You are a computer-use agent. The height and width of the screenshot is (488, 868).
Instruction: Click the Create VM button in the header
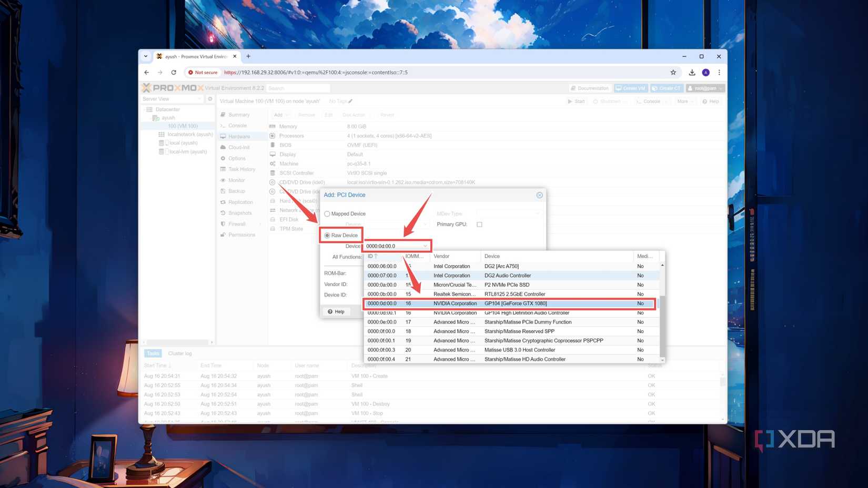point(631,88)
